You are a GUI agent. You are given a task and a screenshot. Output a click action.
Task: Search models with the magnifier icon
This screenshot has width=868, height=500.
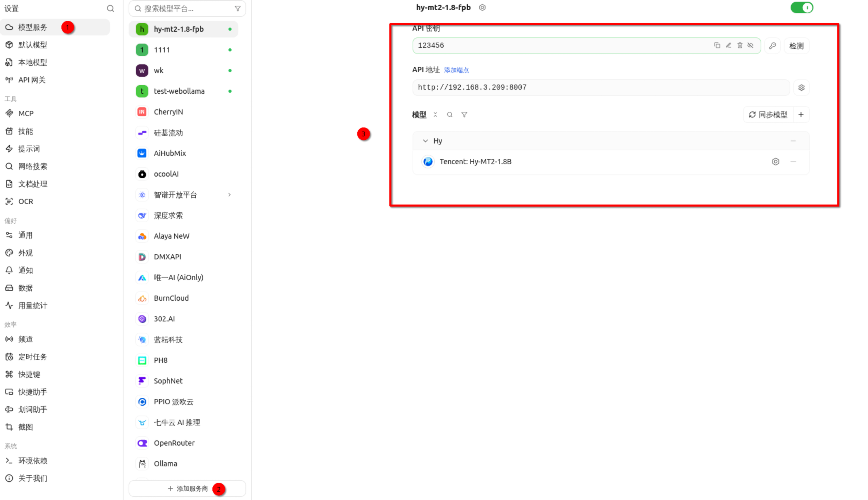[450, 115]
